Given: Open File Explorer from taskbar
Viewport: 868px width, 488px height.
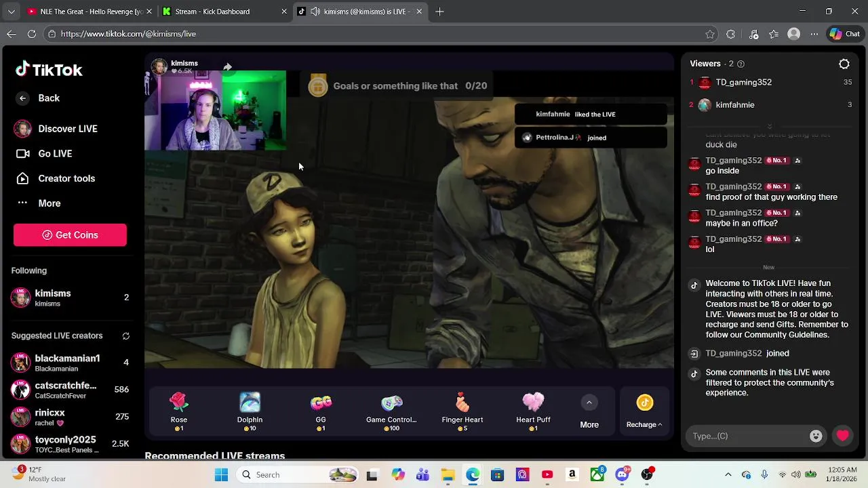Looking at the screenshot, I should pyautogui.click(x=448, y=475).
